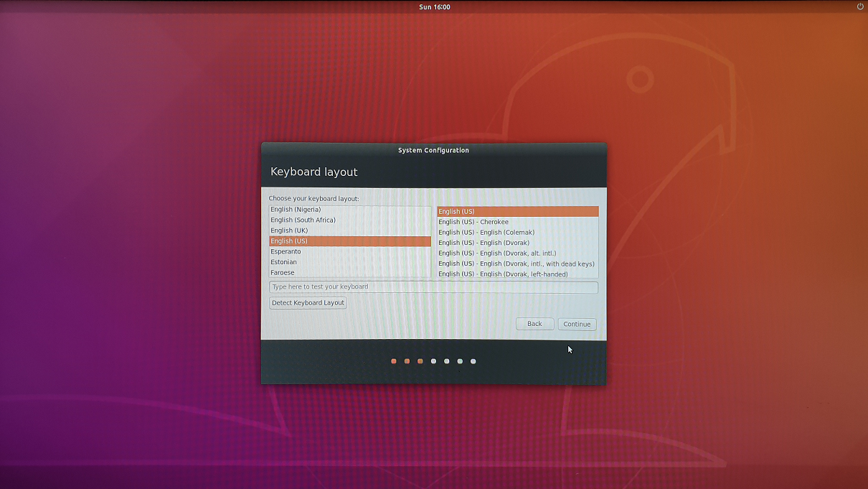This screenshot has height=489, width=868.
Task: Go Back to the previous step
Action: [534, 324]
